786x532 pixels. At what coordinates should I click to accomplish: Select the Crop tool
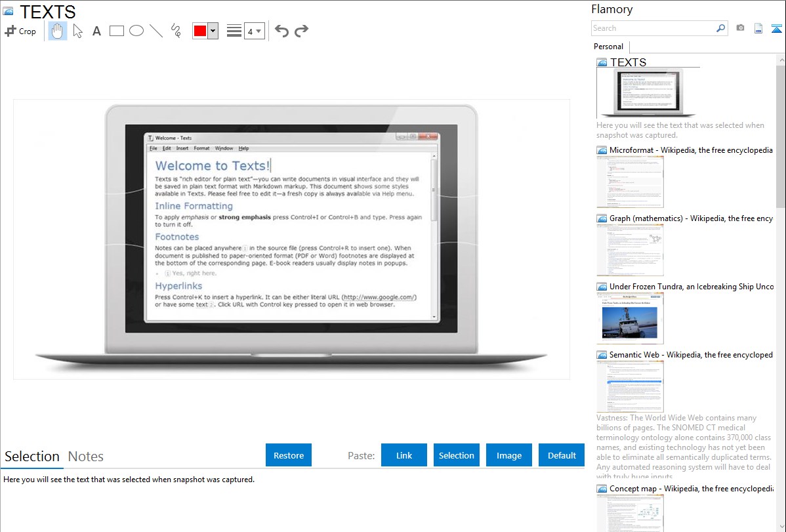coord(20,31)
